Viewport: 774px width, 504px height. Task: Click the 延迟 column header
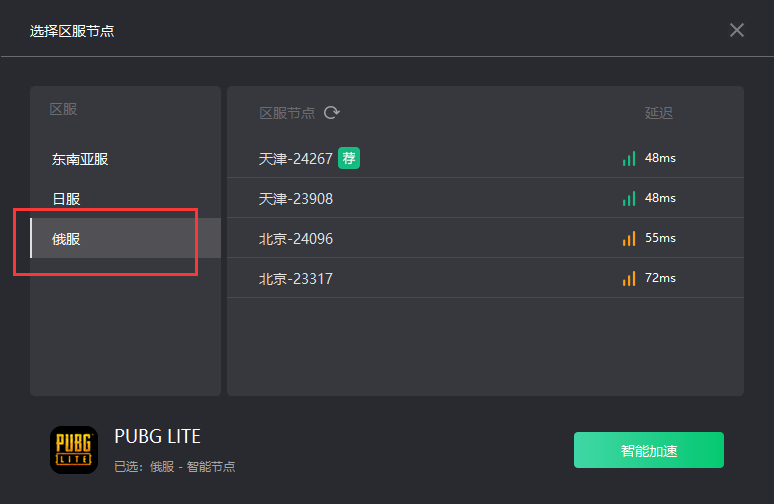coord(658,113)
